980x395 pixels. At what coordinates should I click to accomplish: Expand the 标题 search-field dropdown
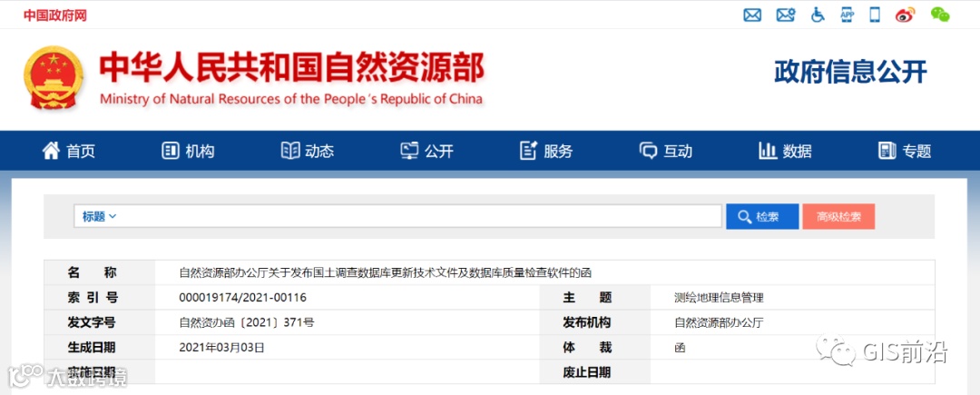(100, 217)
